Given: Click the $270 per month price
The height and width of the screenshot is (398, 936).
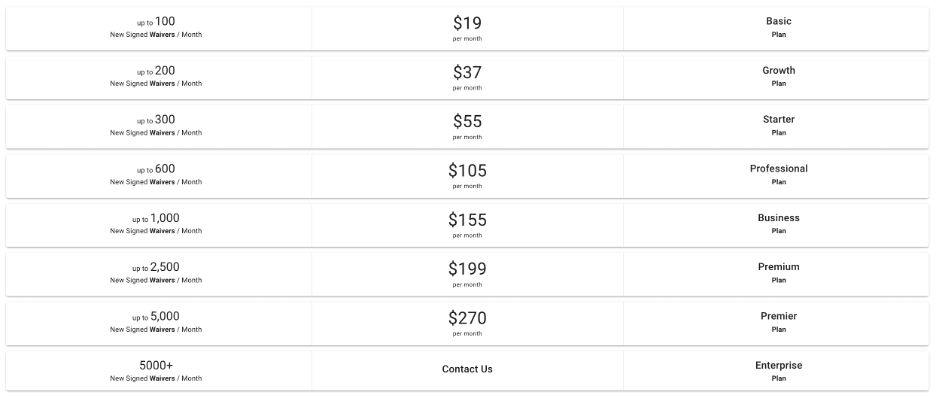Looking at the screenshot, I should (x=467, y=323).
